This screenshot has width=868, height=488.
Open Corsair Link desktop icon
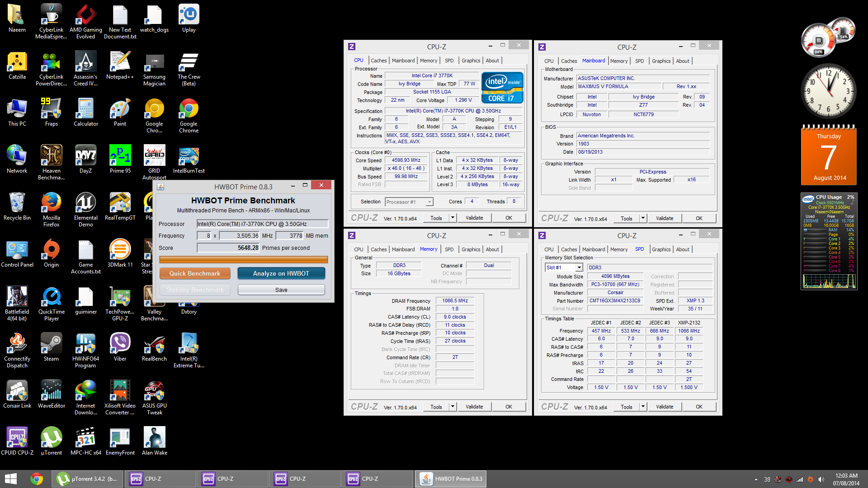(x=17, y=394)
